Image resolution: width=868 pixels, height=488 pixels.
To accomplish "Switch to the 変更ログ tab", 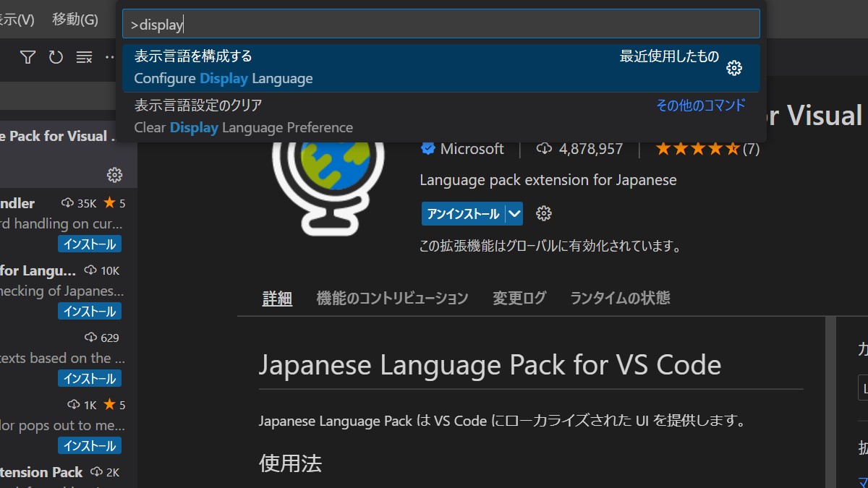I will (x=519, y=298).
